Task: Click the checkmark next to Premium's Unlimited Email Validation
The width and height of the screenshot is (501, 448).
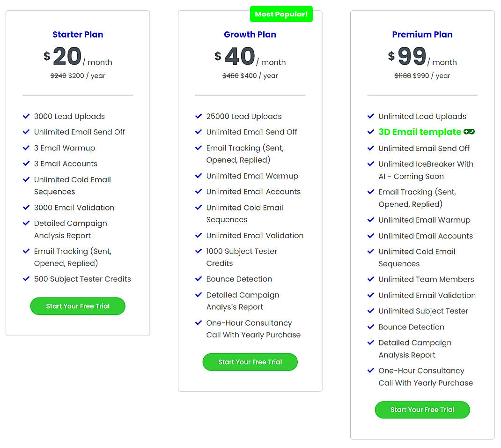Action: click(370, 295)
